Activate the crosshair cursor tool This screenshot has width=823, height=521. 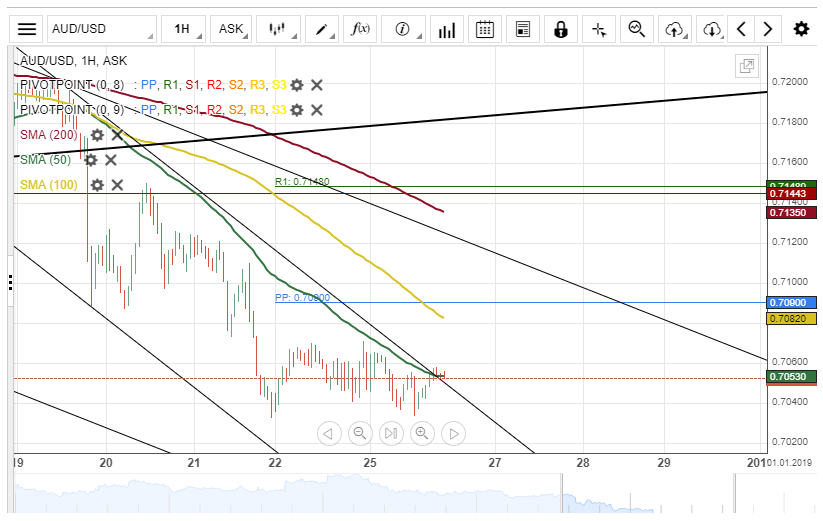point(599,29)
